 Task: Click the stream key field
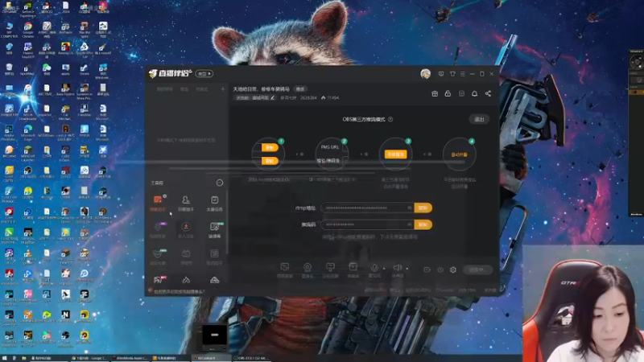368,224
